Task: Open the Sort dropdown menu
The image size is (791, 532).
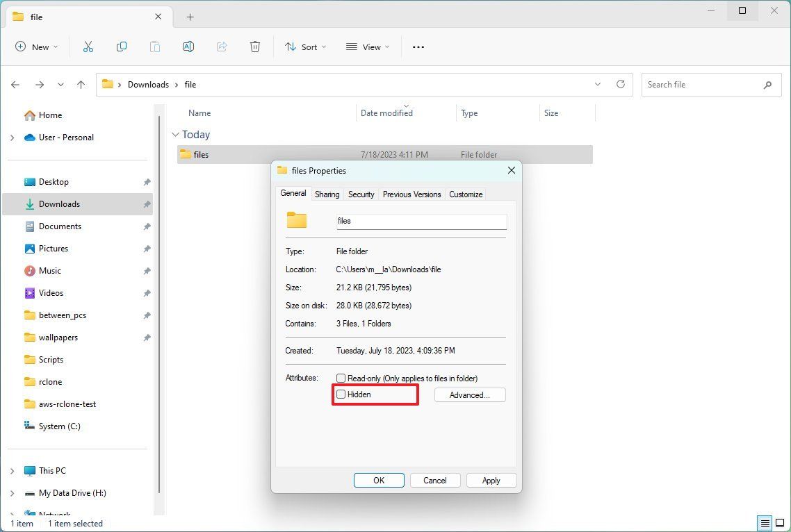Action: click(x=304, y=47)
